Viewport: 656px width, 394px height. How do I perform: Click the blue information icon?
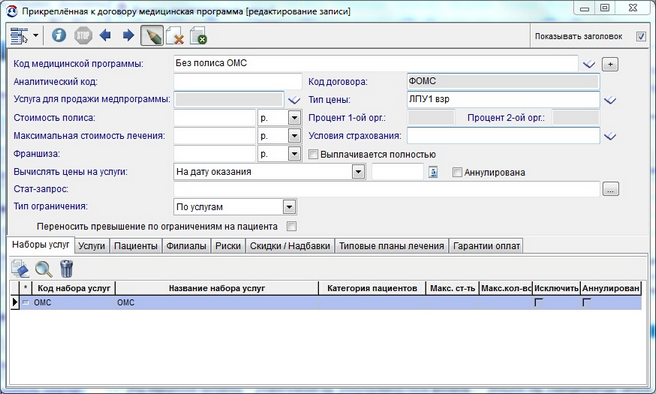point(59,36)
